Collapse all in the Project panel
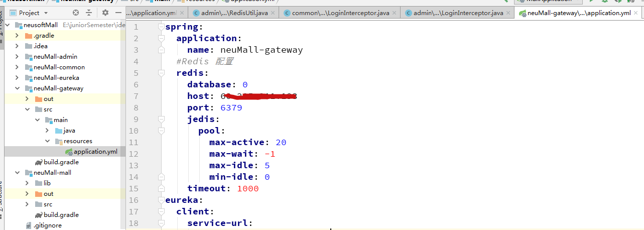The width and height of the screenshot is (644, 230). pos(89,13)
